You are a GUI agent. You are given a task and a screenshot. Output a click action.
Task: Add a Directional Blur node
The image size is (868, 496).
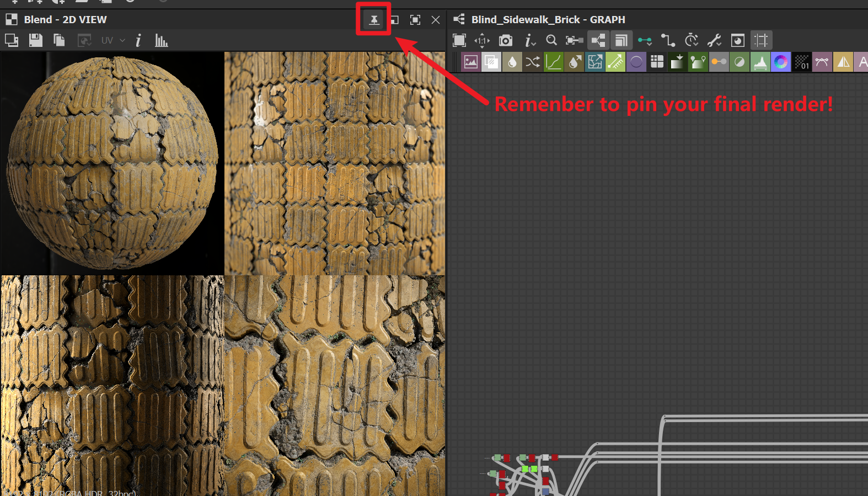[574, 62]
